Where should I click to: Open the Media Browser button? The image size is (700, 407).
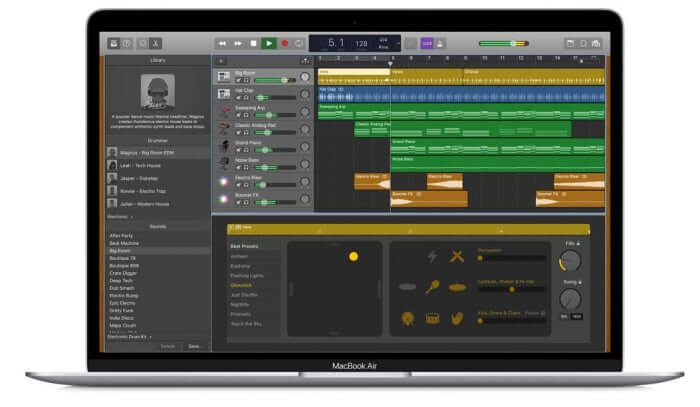(596, 43)
